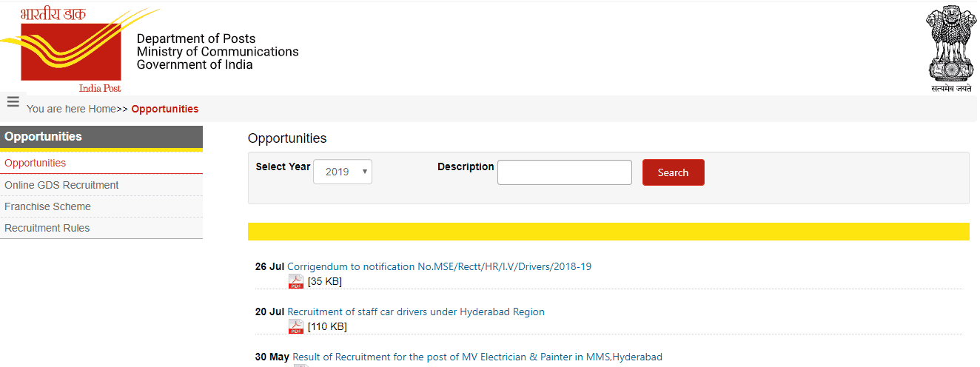This screenshot has height=367, width=980.
Task: Open MV Electrician & Painter result link
Action: click(477, 357)
